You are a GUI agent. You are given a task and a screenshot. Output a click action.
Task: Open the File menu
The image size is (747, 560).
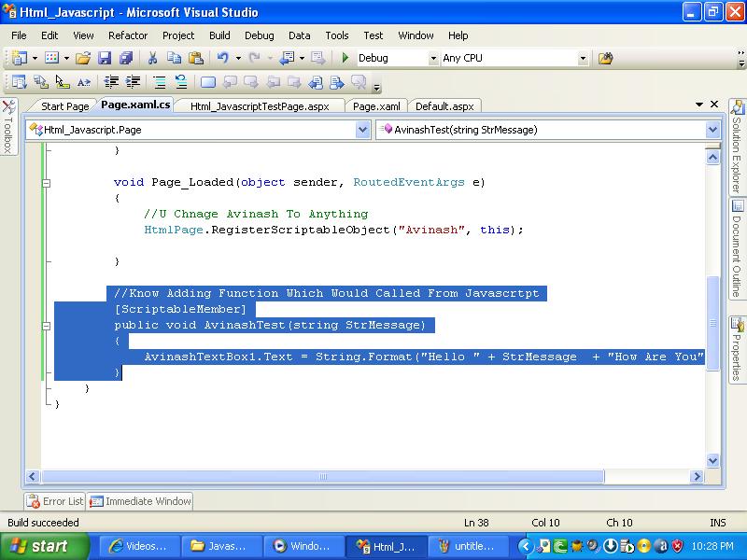(19, 35)
